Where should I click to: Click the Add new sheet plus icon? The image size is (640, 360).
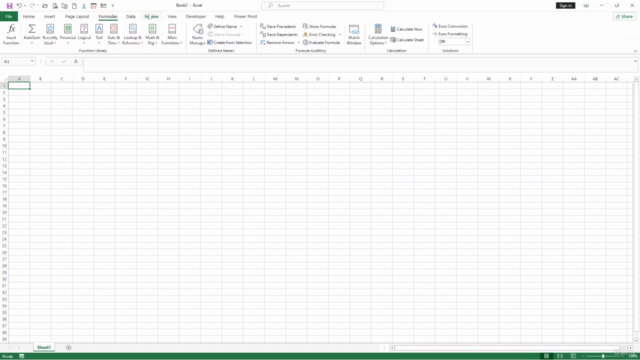(69, 347)
